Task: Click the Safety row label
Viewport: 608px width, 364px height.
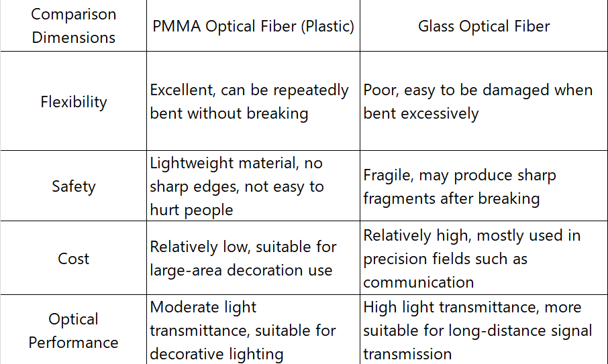Action: [x=73, y=186]
